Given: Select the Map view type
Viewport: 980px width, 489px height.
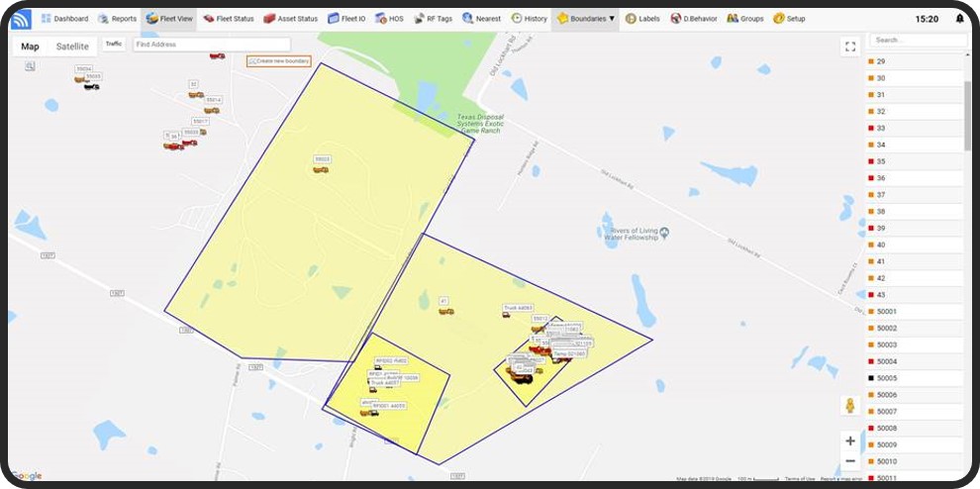Looking at the screenshot, I should click(30, 47).
